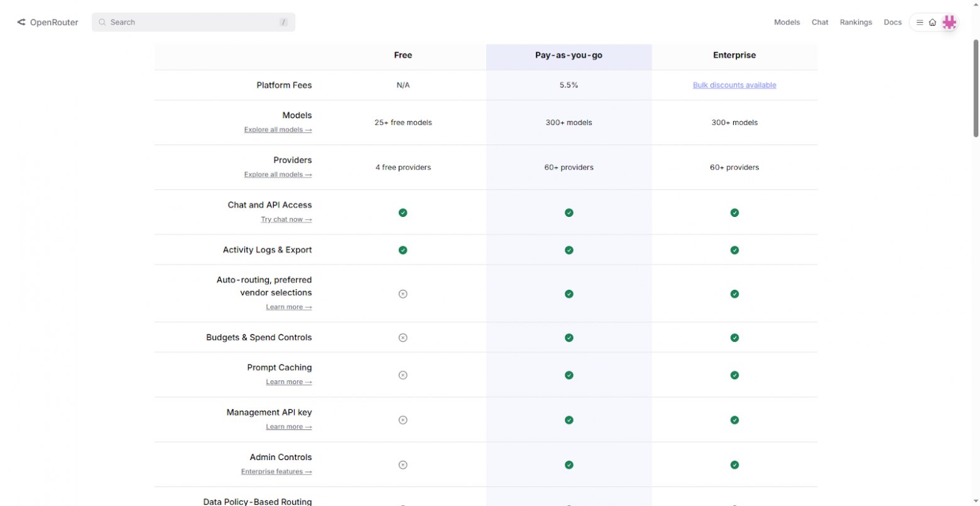Click the home icon in header
Image resolution: width=980 pixels, height=506 pixels.
coord(932,22)
